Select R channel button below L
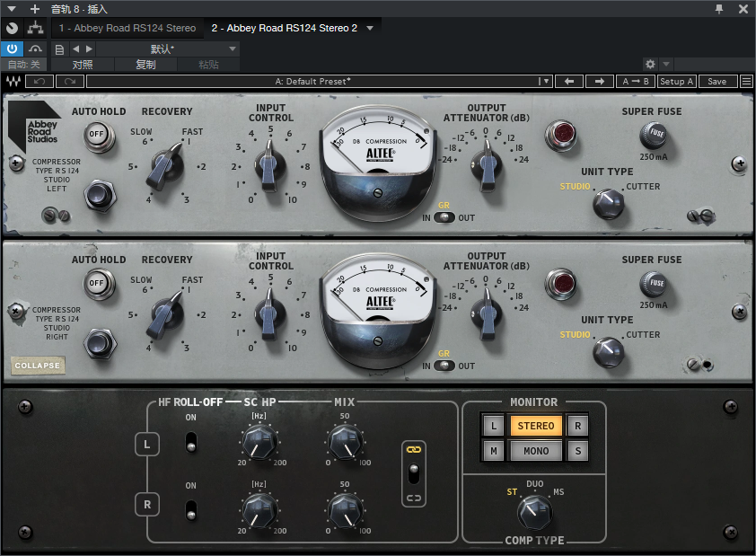This screenshot has height=556, width=756. click(x=147, y=505)
